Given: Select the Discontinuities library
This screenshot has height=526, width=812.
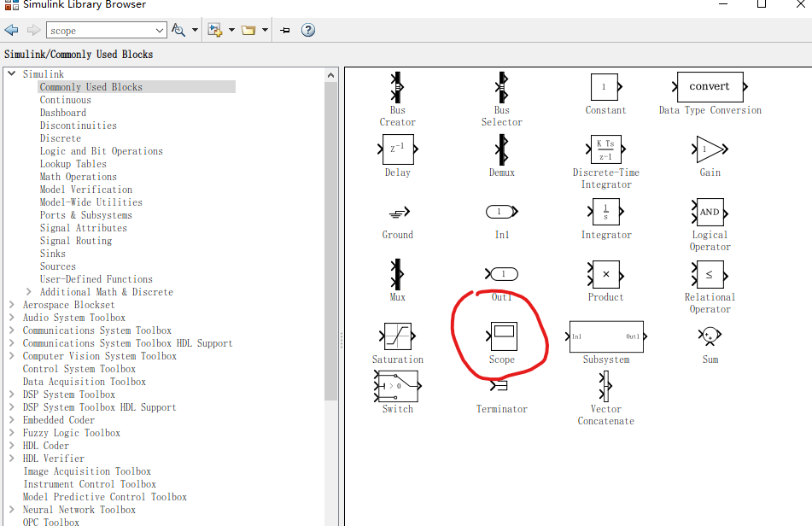Looking at the screenshot, I should coord(79,126).
